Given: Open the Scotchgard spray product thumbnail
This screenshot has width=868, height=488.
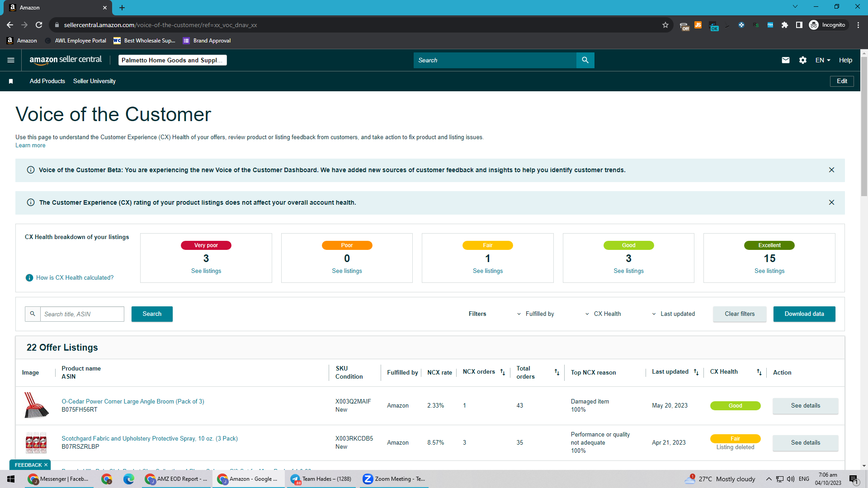Looking at the screenshot, I should 36,443.
